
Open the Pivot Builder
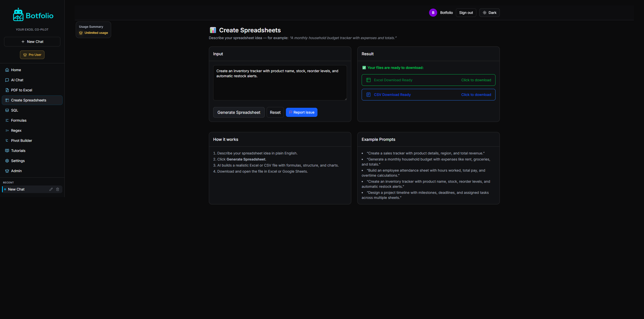click(x=21, y=141)
